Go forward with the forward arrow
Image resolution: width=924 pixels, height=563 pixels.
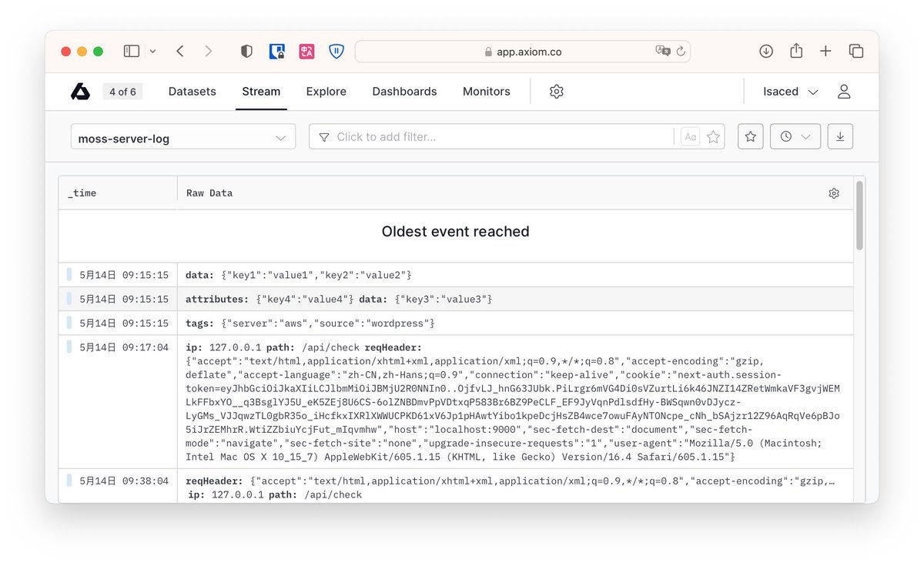[x=208, y=51]
